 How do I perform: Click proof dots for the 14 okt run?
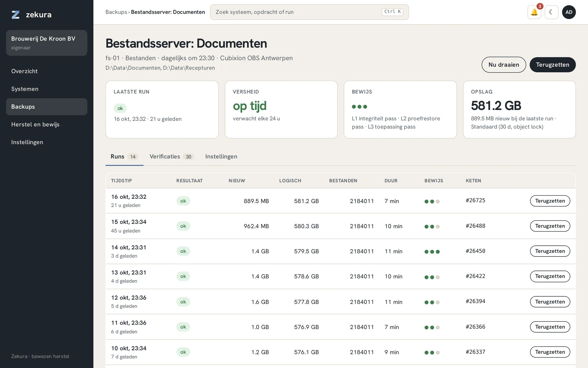click(x=432, y=252)
